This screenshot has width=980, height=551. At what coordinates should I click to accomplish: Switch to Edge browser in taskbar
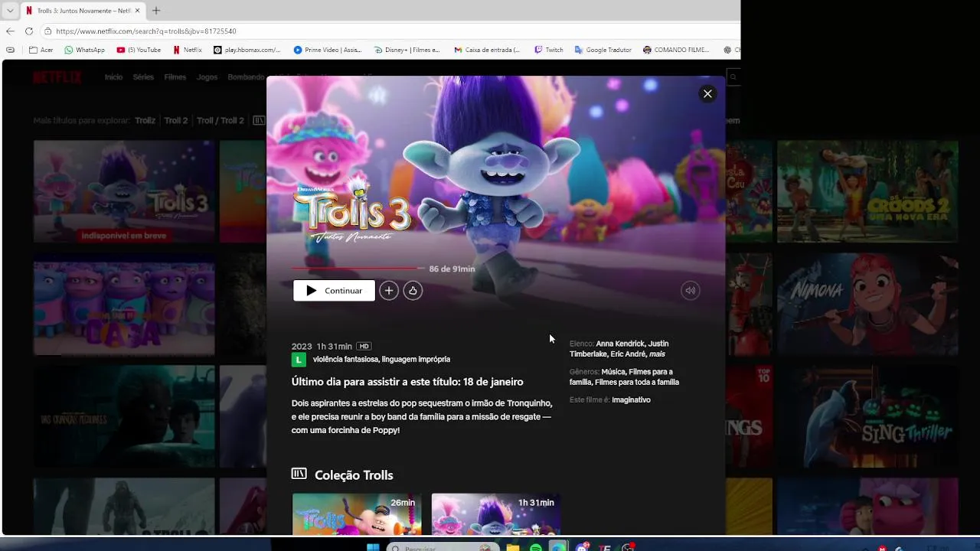(559, 548)
